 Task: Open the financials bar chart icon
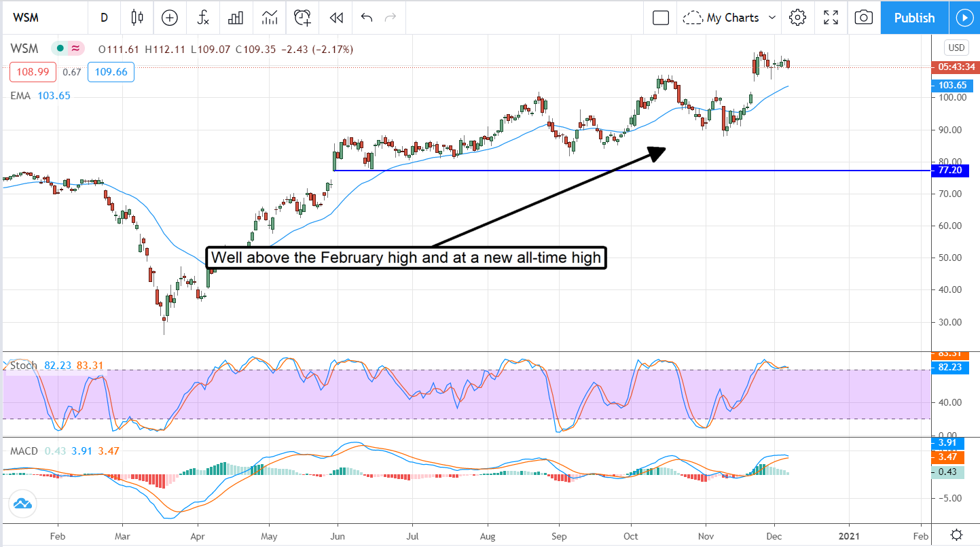[x=236, y=18]
